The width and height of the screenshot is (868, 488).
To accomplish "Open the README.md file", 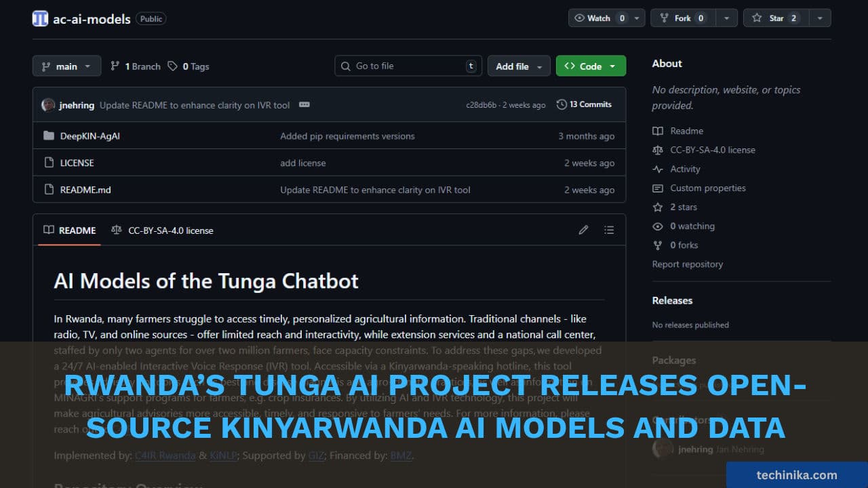I will pyautogui.click(x=85, y=190).
